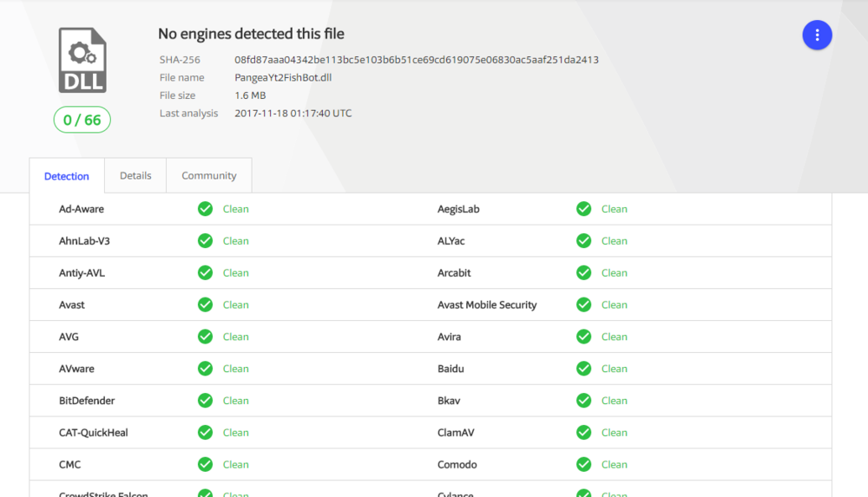Click the Comodo engine name
This screenshot has width=868, height=497.
coord(457,464)
